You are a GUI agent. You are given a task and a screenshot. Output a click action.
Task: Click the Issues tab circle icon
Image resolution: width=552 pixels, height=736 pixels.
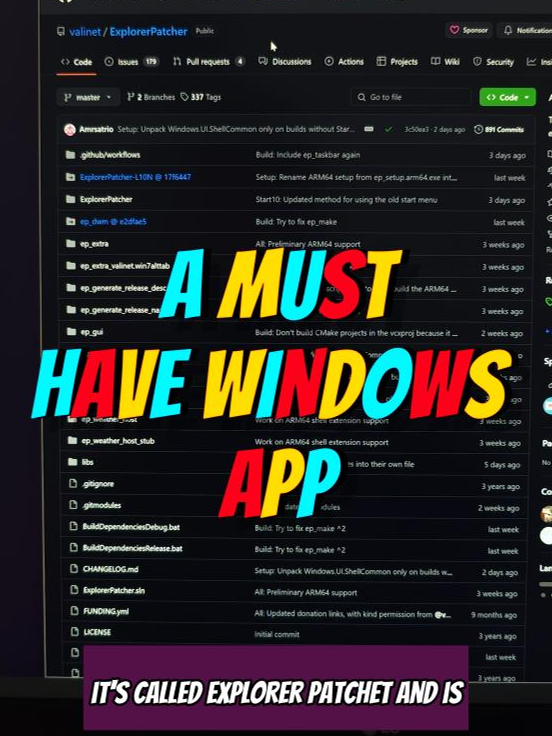[109, 61]
